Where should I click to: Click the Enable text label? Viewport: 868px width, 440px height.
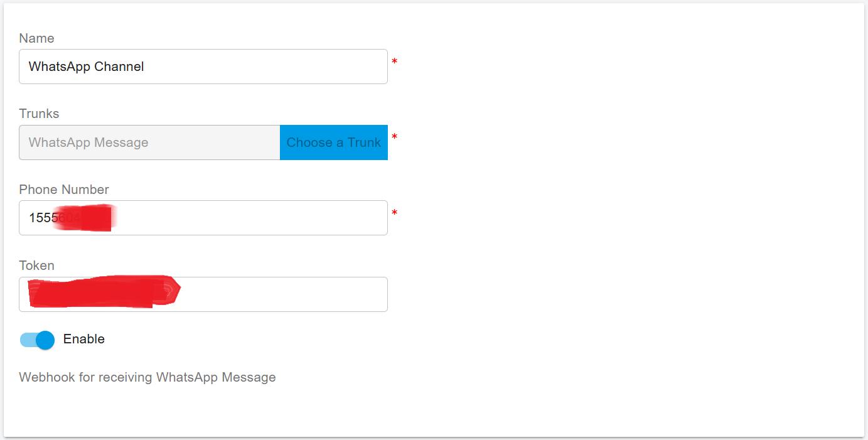pos(83,339)
